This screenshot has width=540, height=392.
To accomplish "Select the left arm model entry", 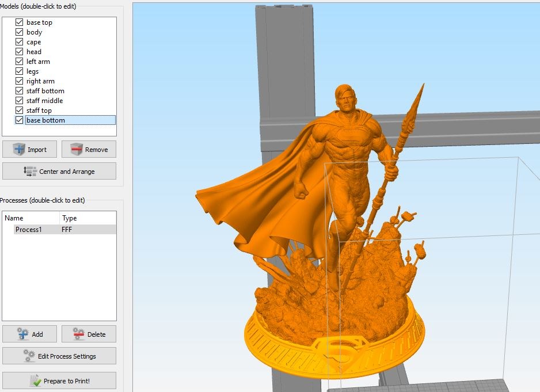I will click(x=38, y=62).
